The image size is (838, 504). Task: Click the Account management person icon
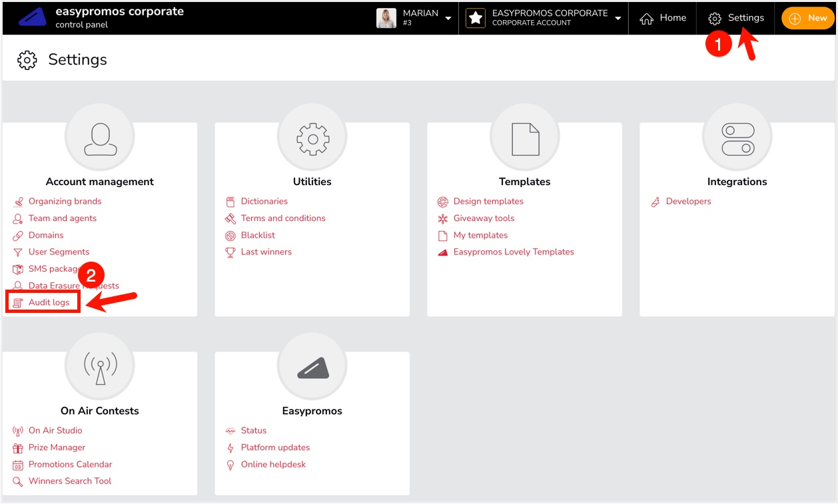point(100,138)
